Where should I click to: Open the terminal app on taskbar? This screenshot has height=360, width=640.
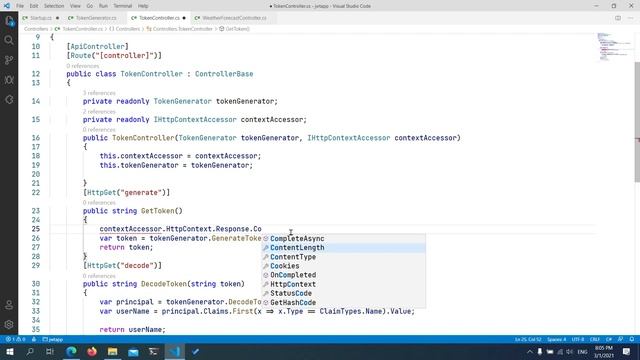(154, 351)
